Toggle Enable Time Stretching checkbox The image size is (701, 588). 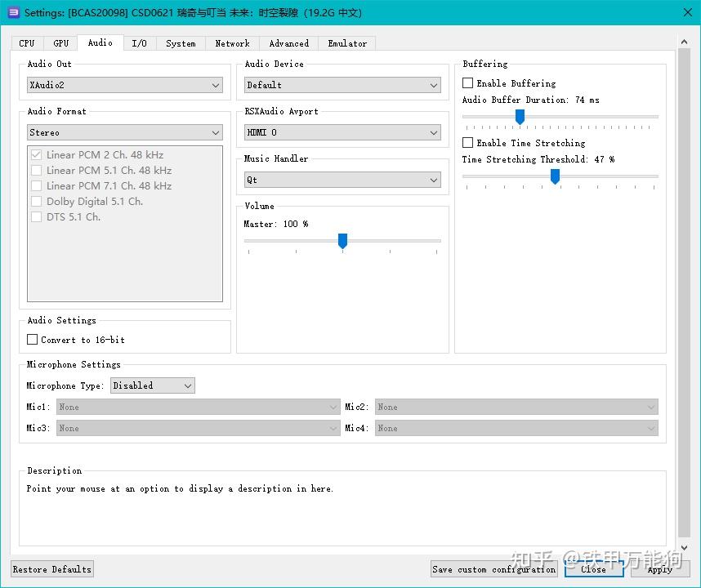point(468,143)
